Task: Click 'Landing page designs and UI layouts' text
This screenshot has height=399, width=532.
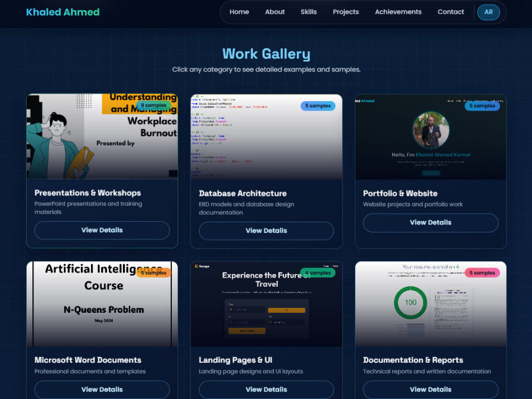Action: 251,371
